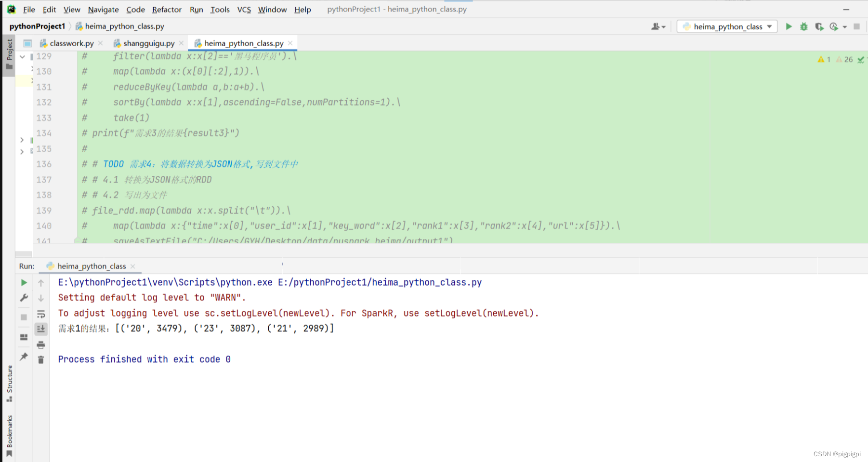Toggle soft-wrap in the Run console

pyautogui.click(x=41, y=314)
